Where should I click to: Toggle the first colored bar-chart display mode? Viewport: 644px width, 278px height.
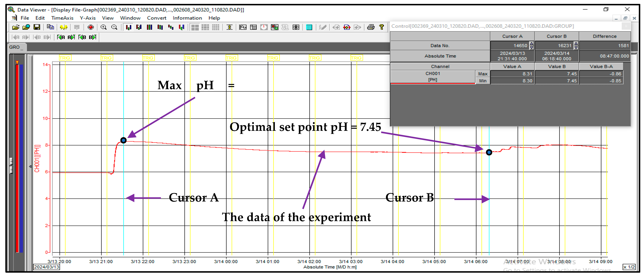pos(129,27)
